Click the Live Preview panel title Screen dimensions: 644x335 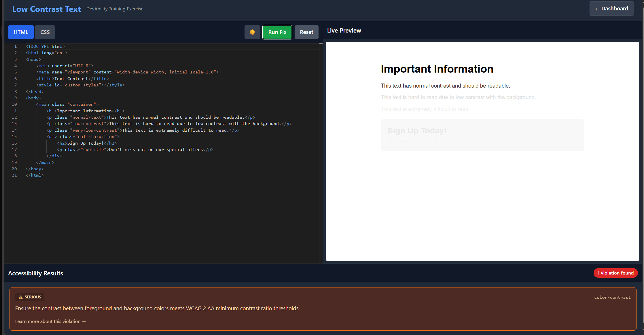click(x=344, y=30)
